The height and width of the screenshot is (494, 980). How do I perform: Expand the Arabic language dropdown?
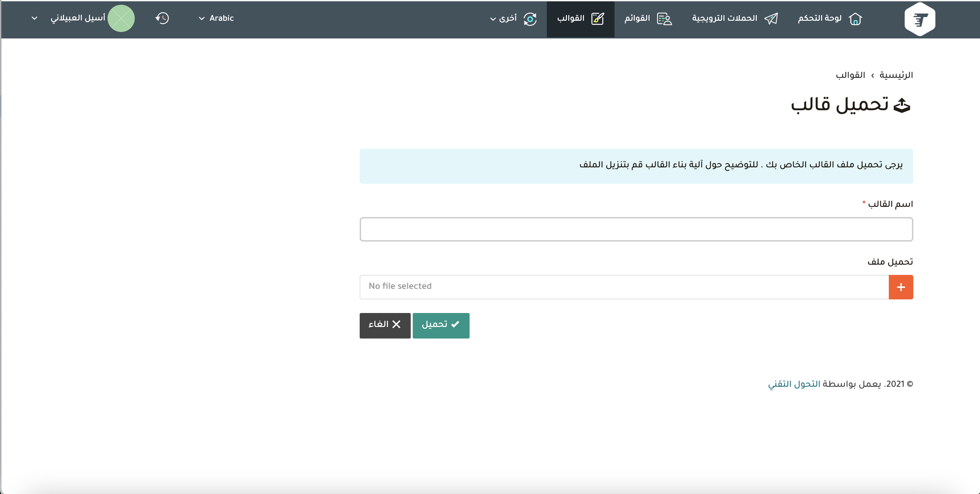216,18
